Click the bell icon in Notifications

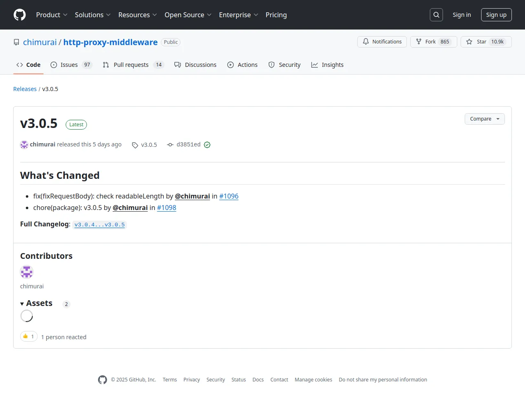pyautogui.click(x=366, y=41)
